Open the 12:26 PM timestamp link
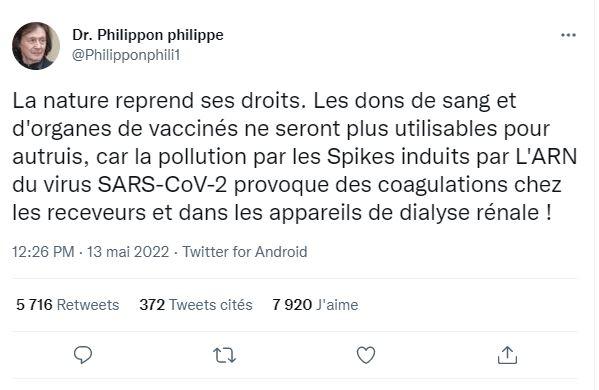 click(x=43, y=252)
